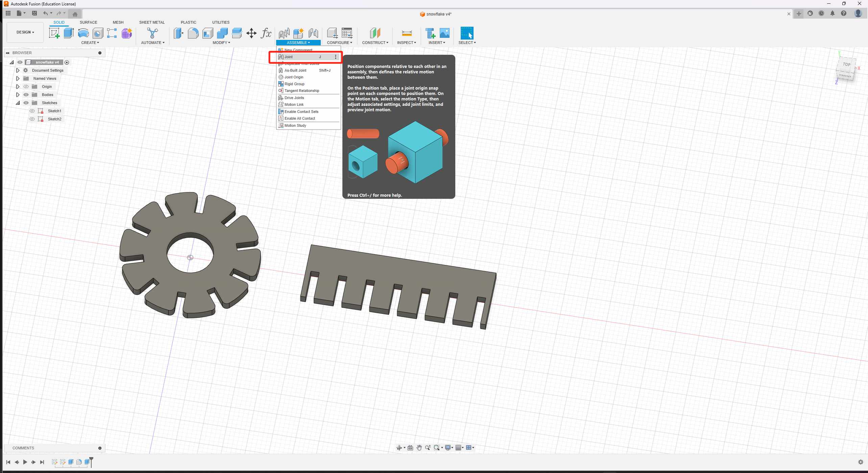Select the Hole tool
This screenshot has height=473, width=868.
pos(98,33)
